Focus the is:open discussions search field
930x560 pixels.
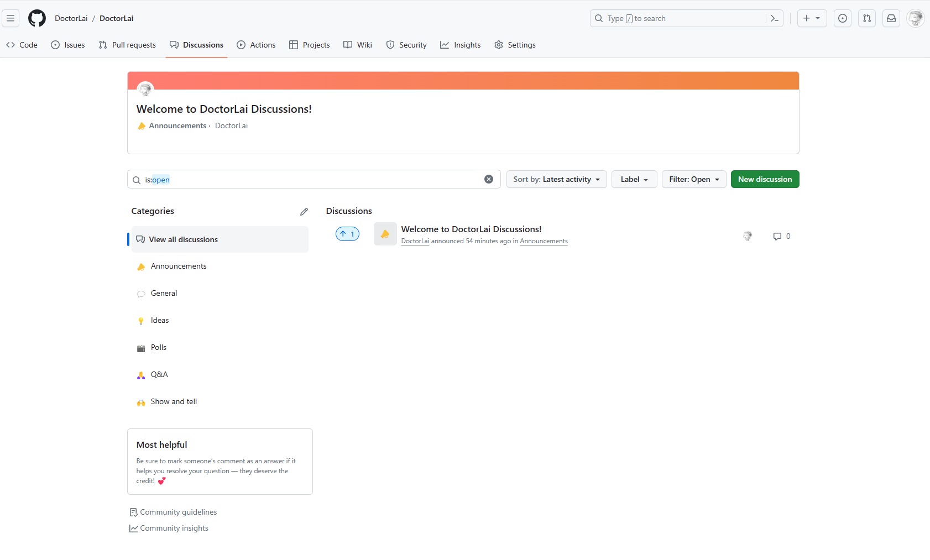pyautogui.click(x=314, y=179)
